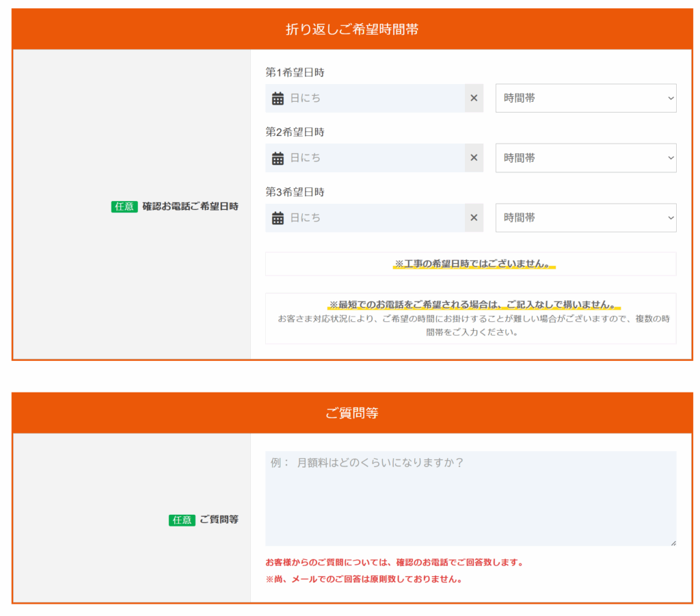Clear the 第3希望日時 date with its × icon

tap(473, 217)
